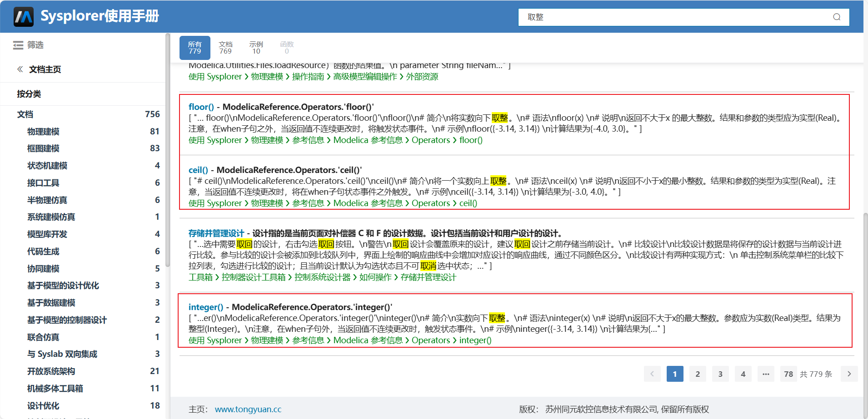Image resolution: width=868 pixels, height=419 pixels.
Task: Go to results page 4
Action: coord(743,374)
